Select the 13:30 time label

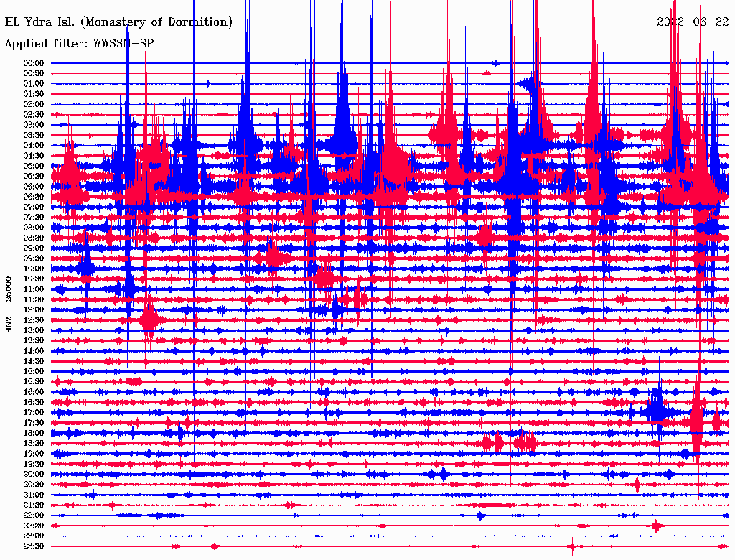(x=34, y=340)
